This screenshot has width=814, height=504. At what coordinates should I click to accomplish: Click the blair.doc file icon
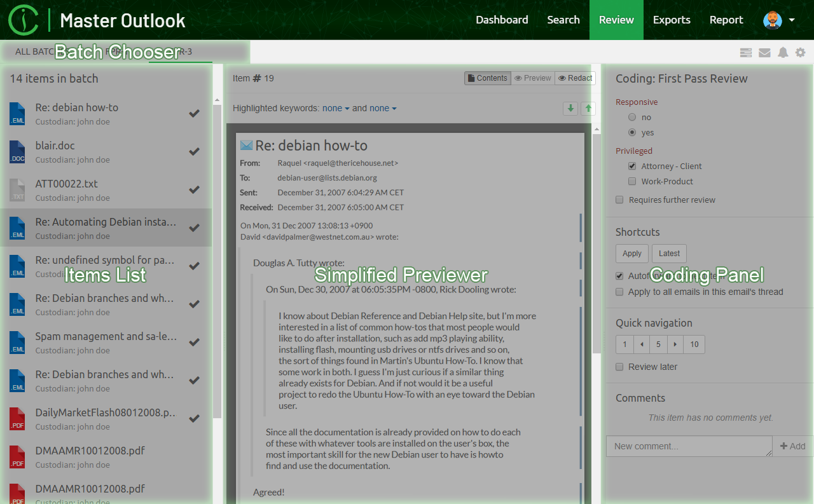[17, 152]
